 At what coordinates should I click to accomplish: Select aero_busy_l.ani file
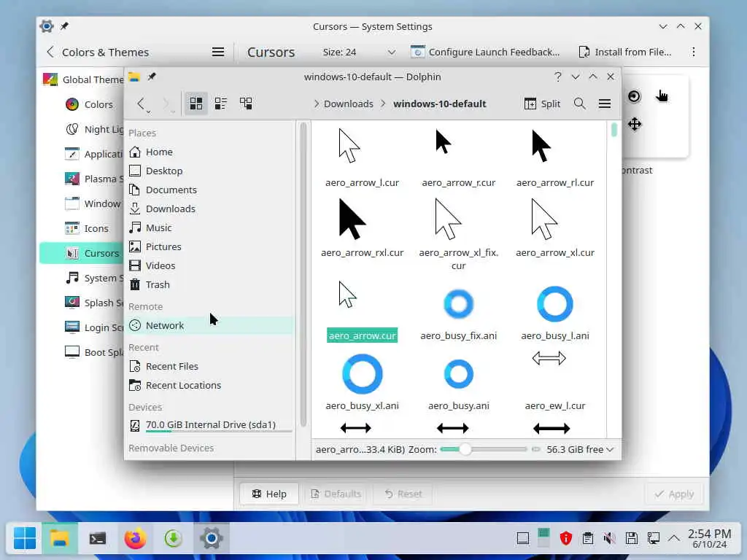coord(555,314)
